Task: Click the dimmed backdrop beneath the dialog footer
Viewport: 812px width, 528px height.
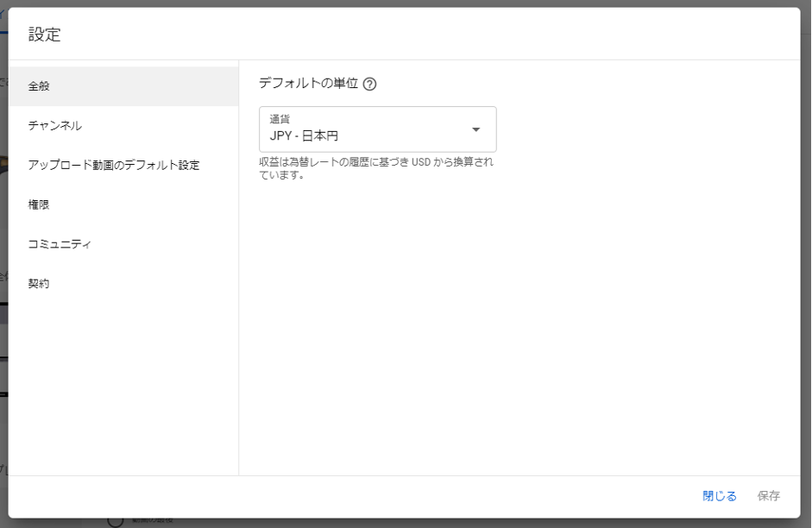Action: point(431,523)
